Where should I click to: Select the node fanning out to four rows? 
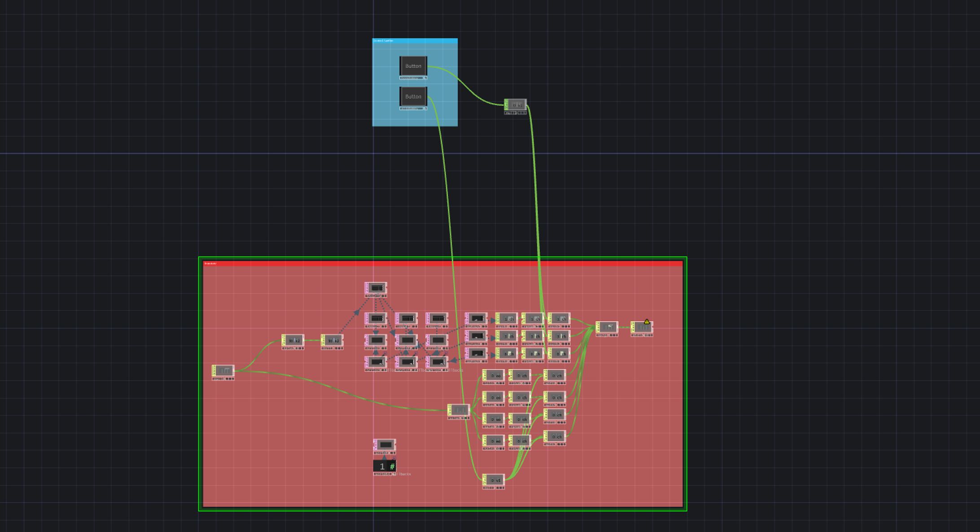coord(459,410)
